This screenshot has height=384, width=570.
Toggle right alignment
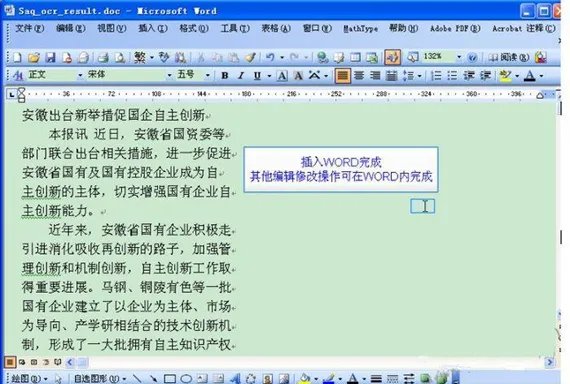point(375,76)
